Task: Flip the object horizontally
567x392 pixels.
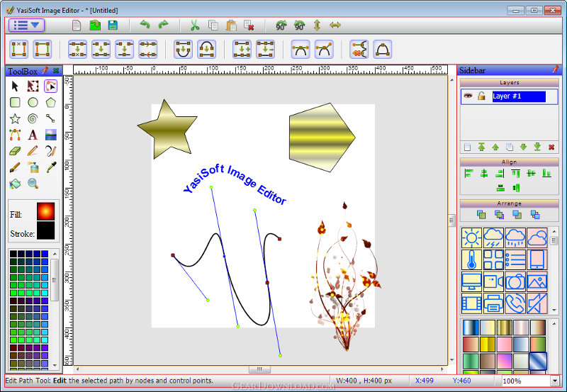Action: click(335, 26)
